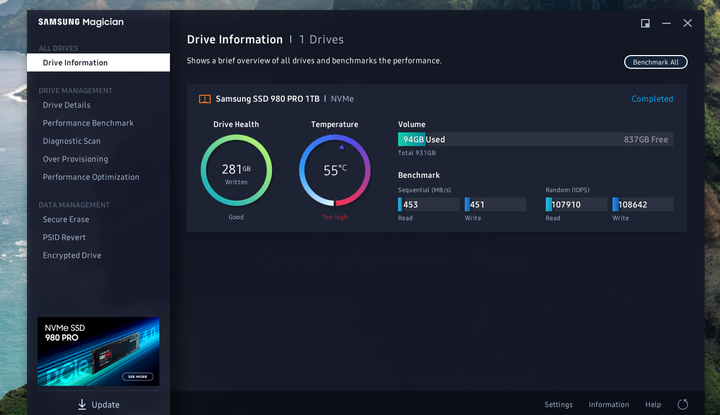Click the Update download arrow icon
The width and height of the screenshot is (720, 415).
pyautogui.click(x=82, y=404)
